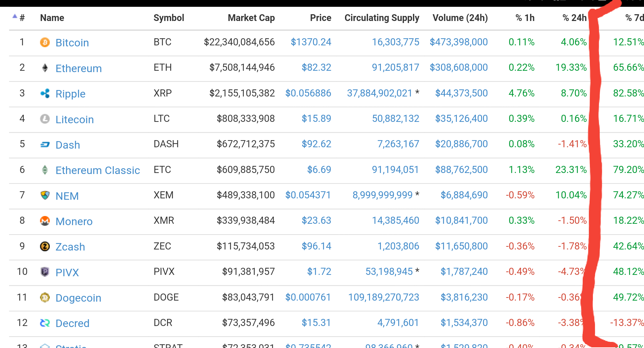Viewport: 644px width, 348px height.
Task: Click the Decred logo icon
Action: (45, 323)
